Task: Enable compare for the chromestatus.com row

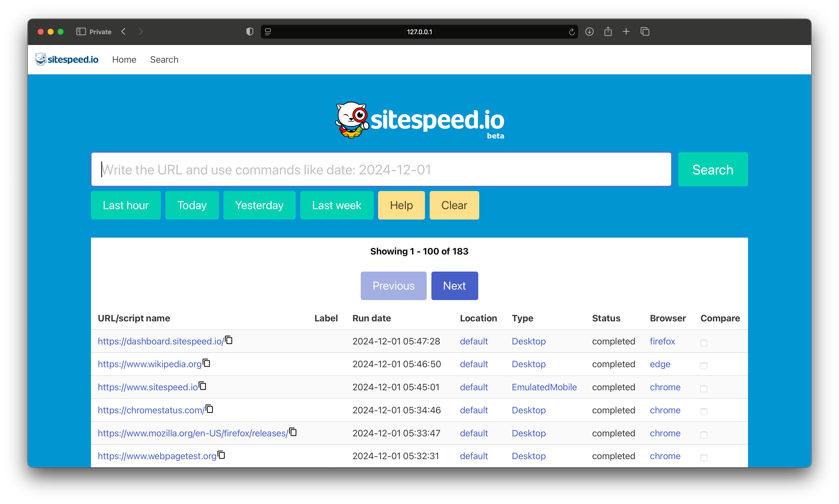Action: tap(704, 412)
